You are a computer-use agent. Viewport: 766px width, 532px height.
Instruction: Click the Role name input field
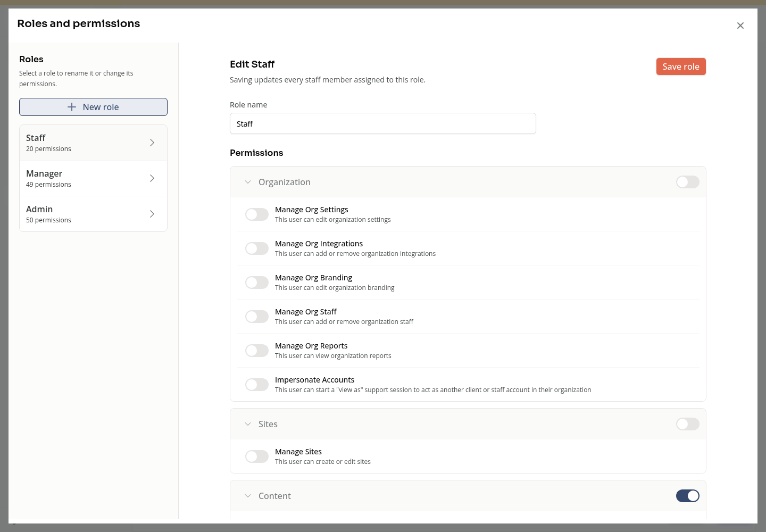tap(382, 123)
